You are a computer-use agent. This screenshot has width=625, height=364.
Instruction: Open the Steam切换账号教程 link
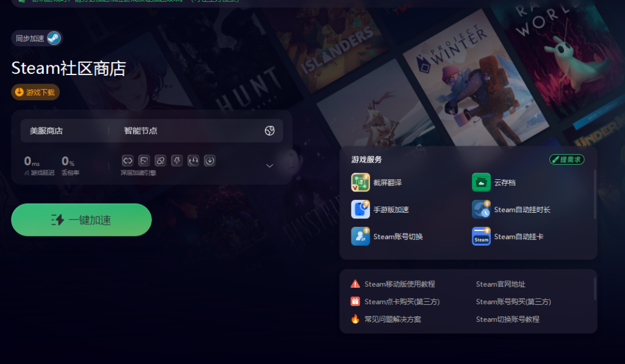[507, 319]
